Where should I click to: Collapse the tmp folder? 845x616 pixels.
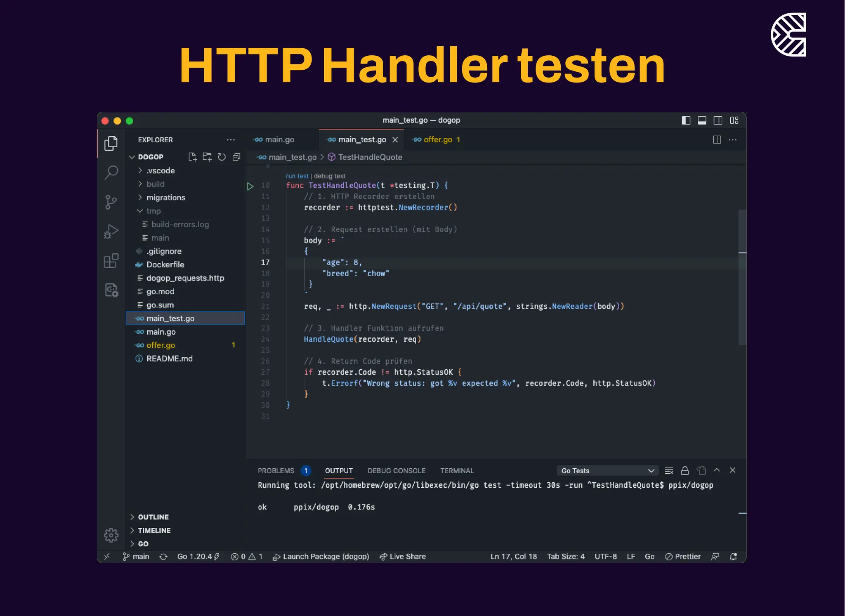click(140, 211)
